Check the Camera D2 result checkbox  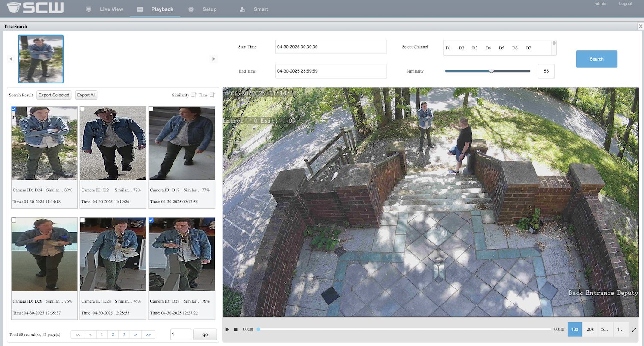82,109
